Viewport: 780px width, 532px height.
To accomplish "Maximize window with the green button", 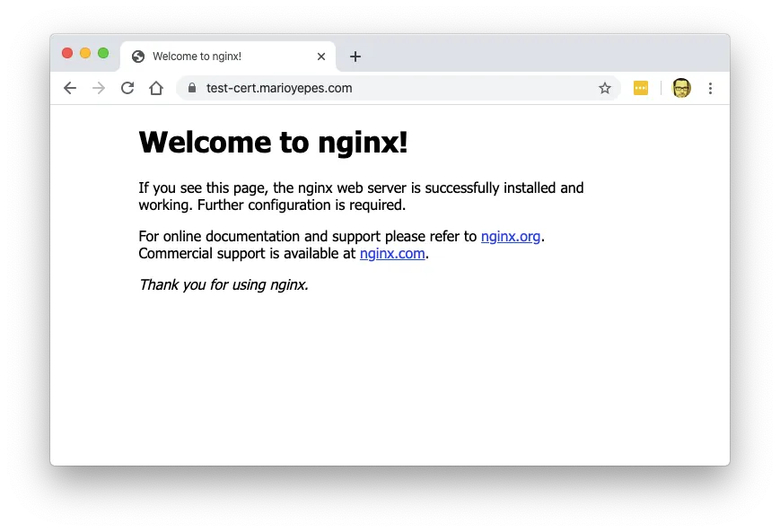I will point(103,53).
